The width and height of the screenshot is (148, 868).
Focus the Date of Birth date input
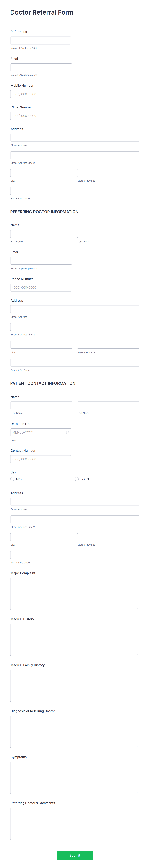point(37,432)
